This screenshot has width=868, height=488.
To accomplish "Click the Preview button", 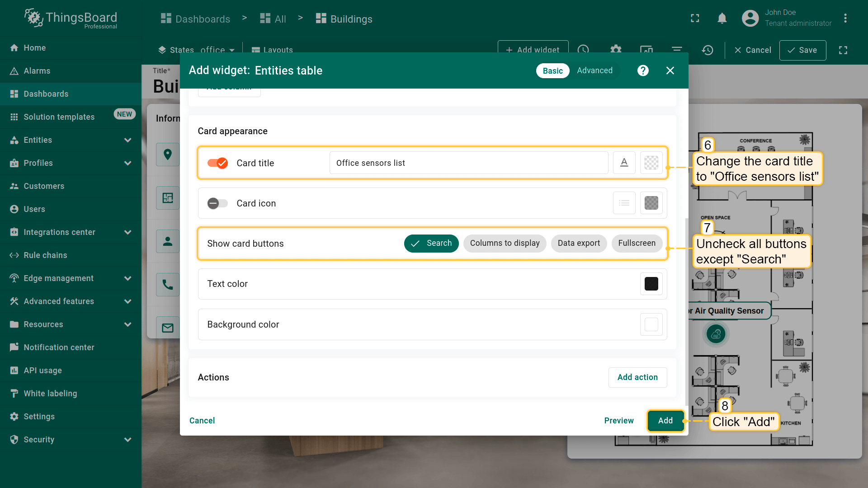I will (x=619, y=421).
